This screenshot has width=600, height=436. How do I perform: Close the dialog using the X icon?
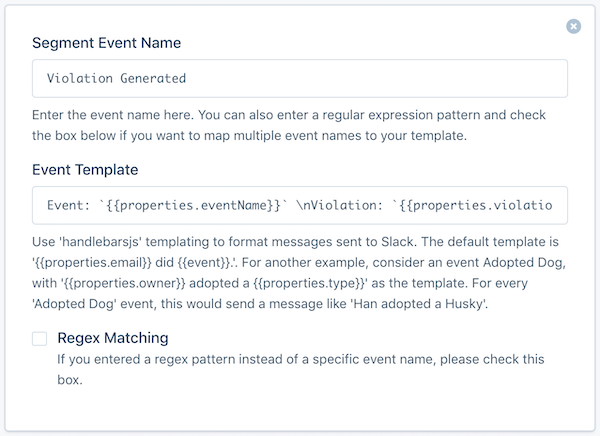tap(573, 26)
